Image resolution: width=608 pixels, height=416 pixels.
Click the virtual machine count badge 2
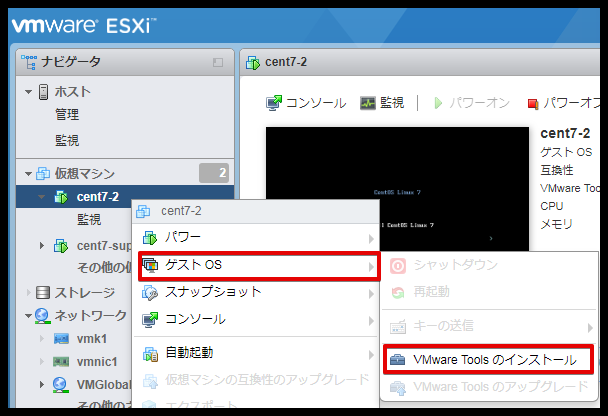pos(214,173)
